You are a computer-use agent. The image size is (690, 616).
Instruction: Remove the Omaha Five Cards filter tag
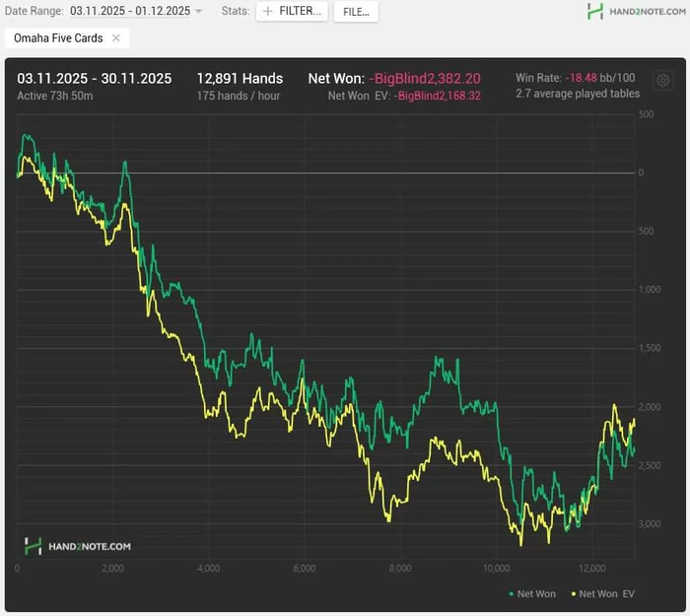(115, 38)
